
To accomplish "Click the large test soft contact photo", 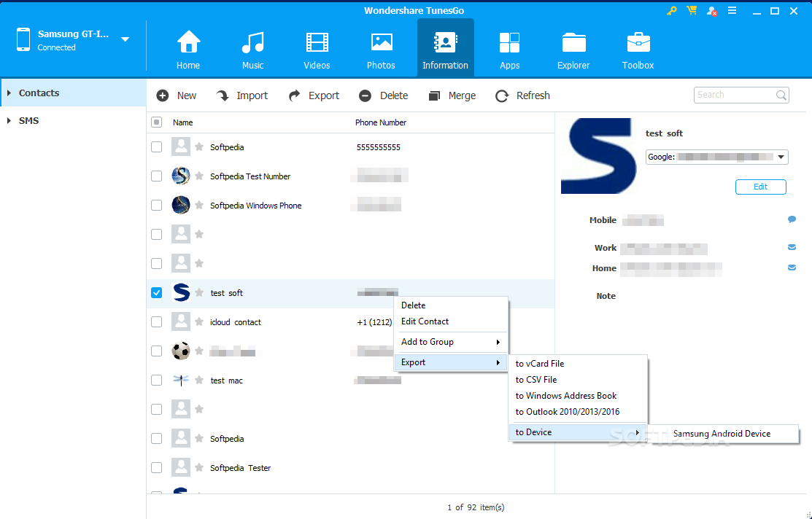I will click(599, 156).
